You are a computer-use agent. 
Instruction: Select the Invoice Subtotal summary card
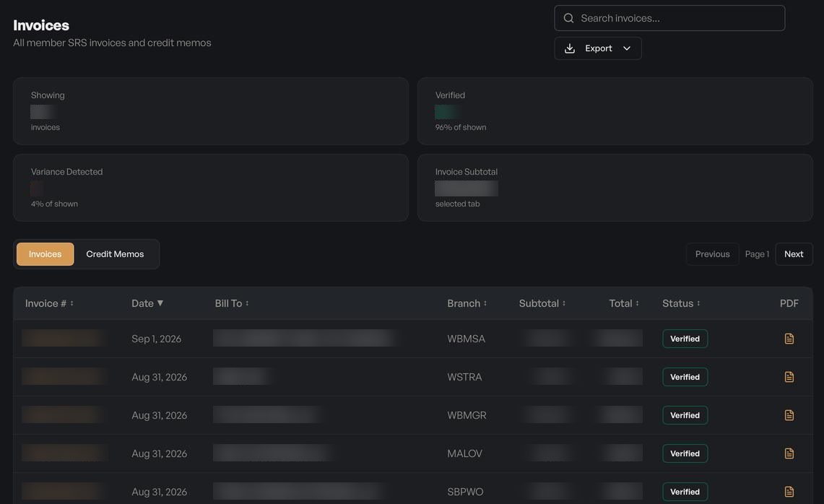tap(615, 188)
